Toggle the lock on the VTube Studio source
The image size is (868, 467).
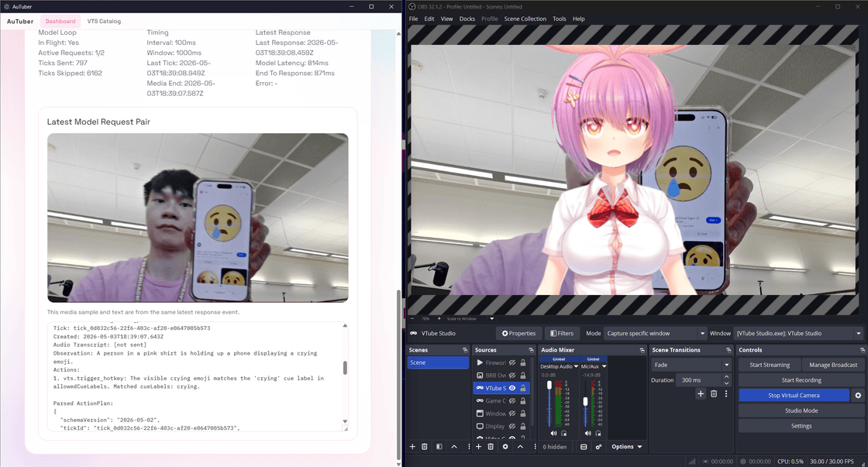523,389
